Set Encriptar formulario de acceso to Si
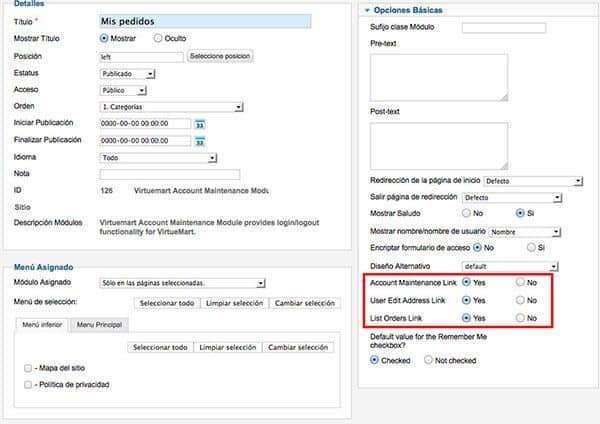Viewport: 600px width, 424px height. (531, 248)
